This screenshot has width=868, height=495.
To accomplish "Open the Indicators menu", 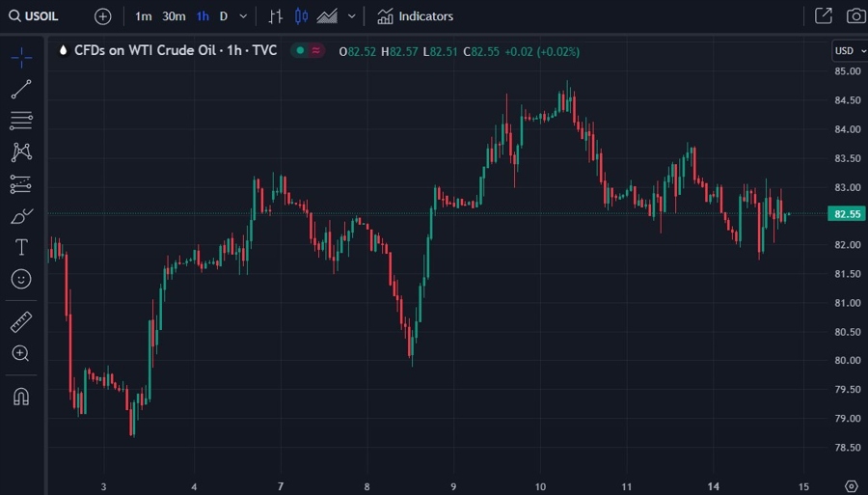I will [415, 16].
